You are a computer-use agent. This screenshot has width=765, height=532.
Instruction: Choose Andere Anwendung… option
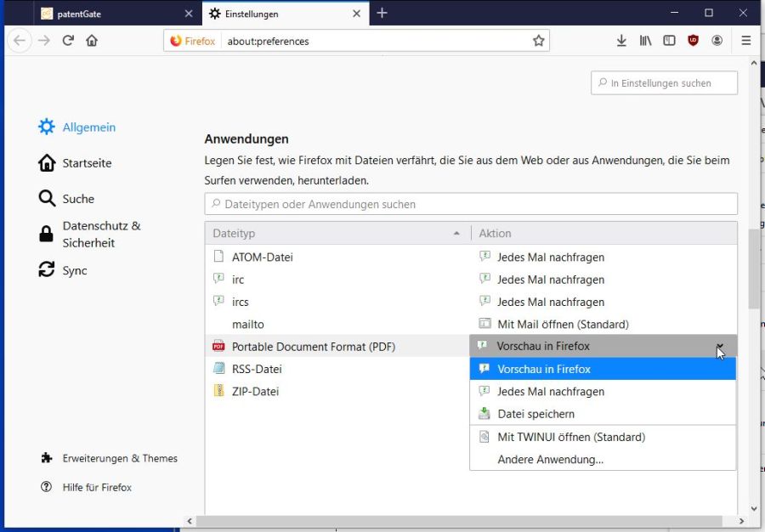(603, 460)
